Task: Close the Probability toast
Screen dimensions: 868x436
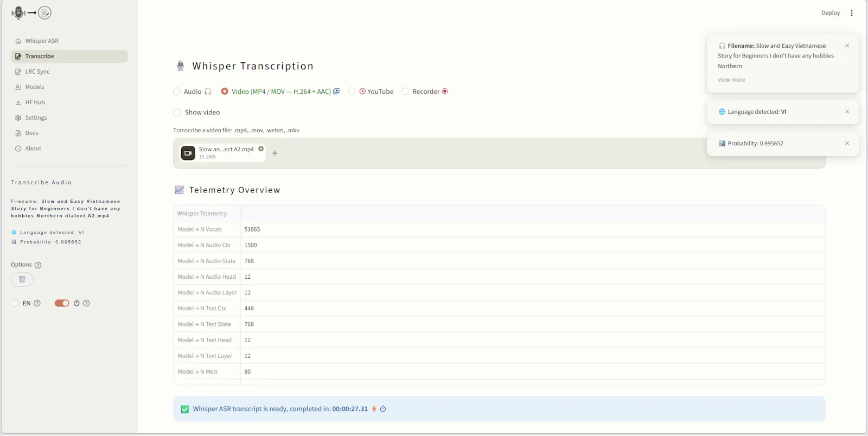Action: click(847, 143)
